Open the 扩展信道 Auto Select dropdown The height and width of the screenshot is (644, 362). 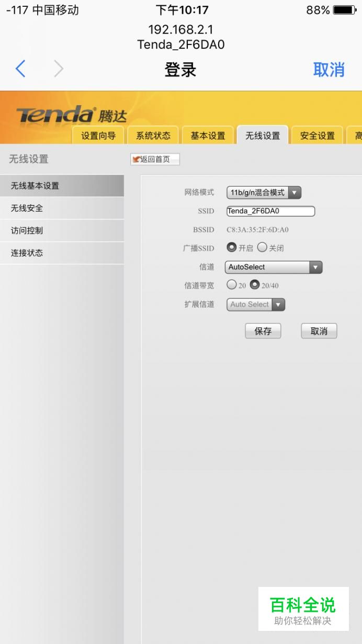point(256,305)
